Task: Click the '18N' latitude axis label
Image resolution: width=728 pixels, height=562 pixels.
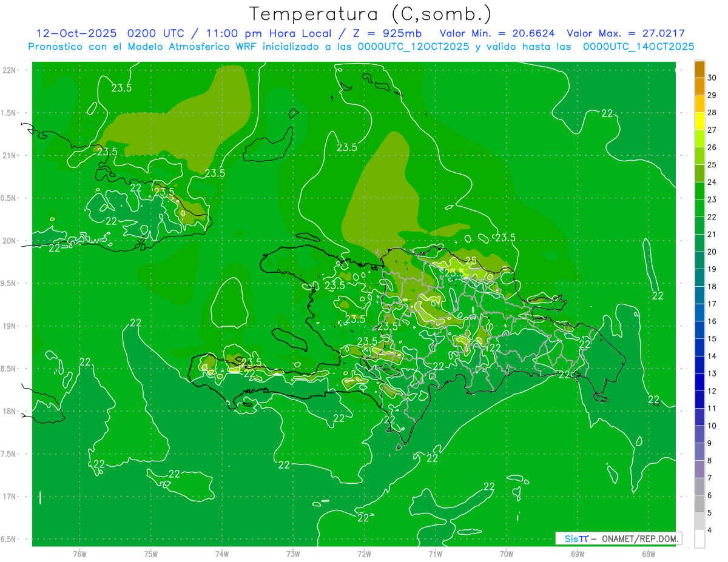Action: (x=10, y=412)
